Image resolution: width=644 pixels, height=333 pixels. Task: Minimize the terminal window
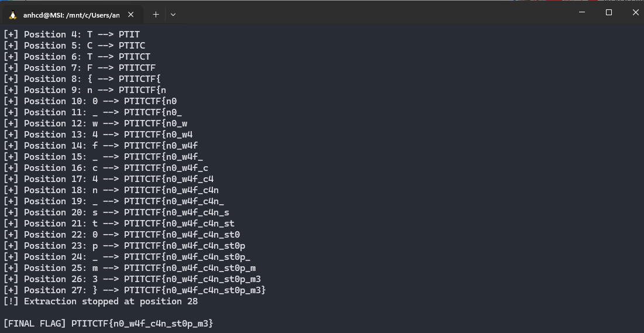point(581,12)
